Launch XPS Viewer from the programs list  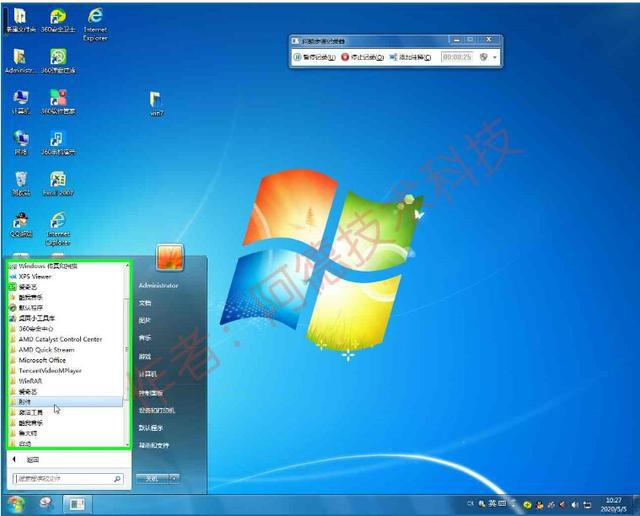coord(66,276)
